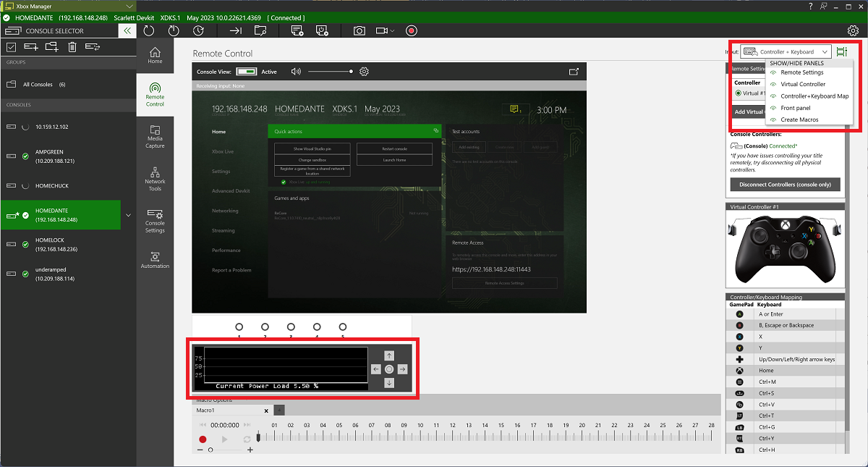Click the restart console toolbar icon
868x467 pixels.
pyautogui.click(x=148, y=30)
